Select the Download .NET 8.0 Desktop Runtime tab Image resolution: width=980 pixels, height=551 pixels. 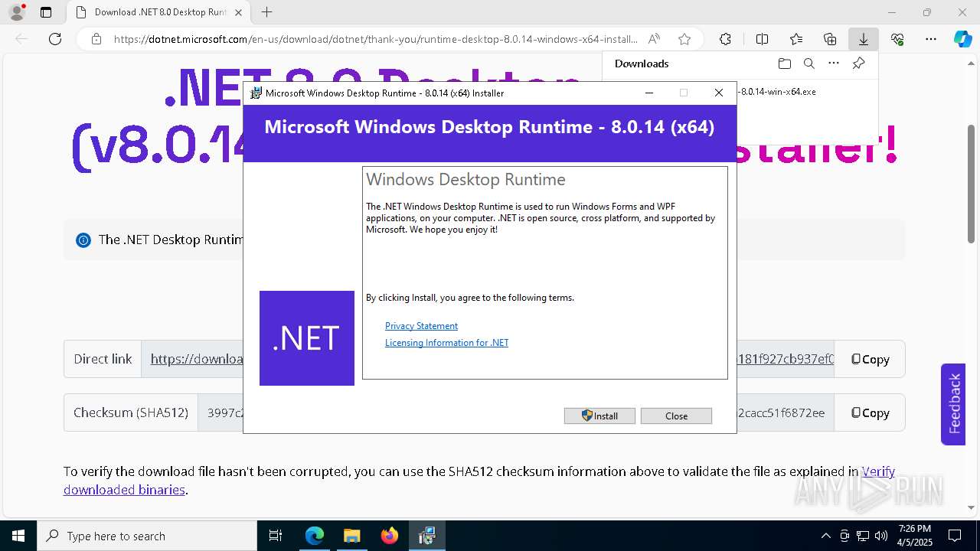(x=159, y=12)
